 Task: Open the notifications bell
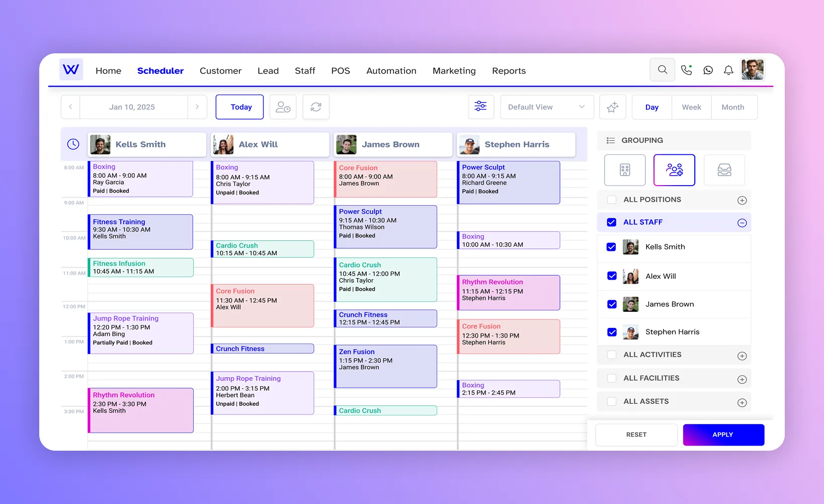(x=728, y=70)
